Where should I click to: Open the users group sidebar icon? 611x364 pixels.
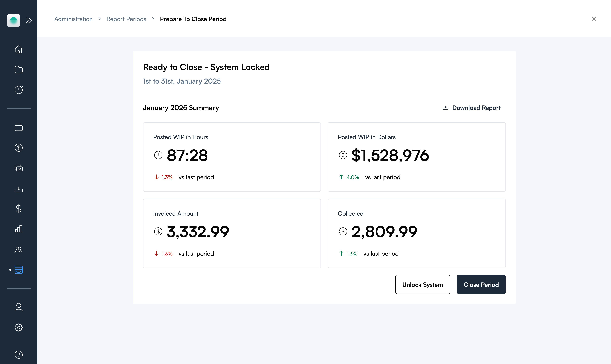tap(19, 249)
